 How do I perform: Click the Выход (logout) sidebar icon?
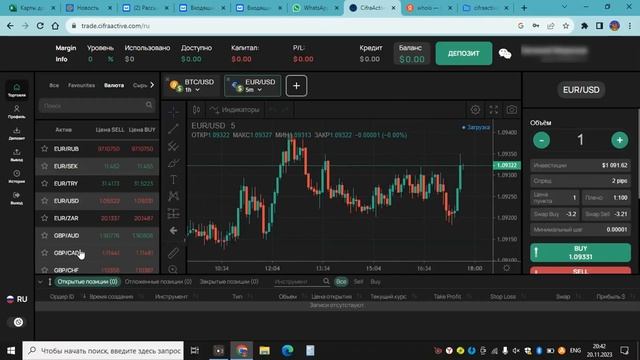(x=17, y=198)
